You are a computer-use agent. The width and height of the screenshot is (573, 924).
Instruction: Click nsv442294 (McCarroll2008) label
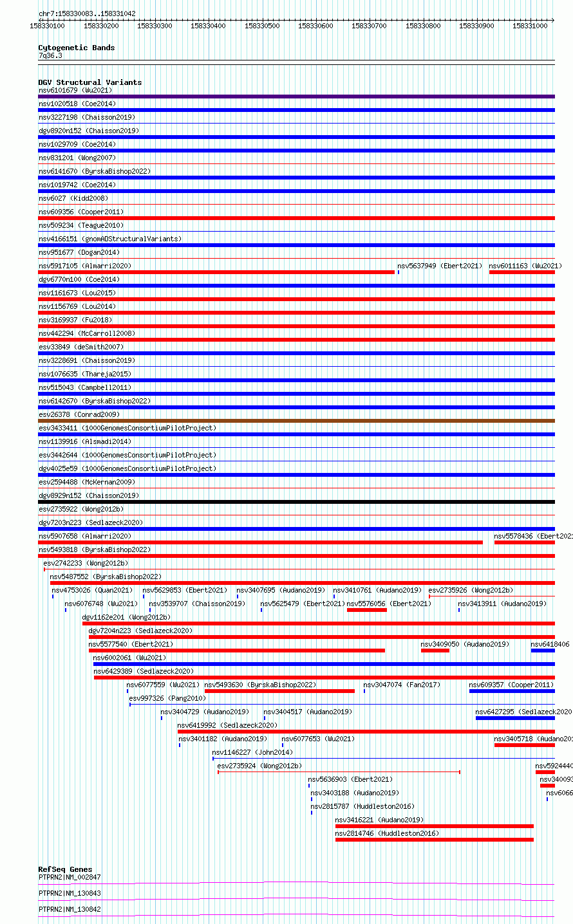(x=87, y=333)
